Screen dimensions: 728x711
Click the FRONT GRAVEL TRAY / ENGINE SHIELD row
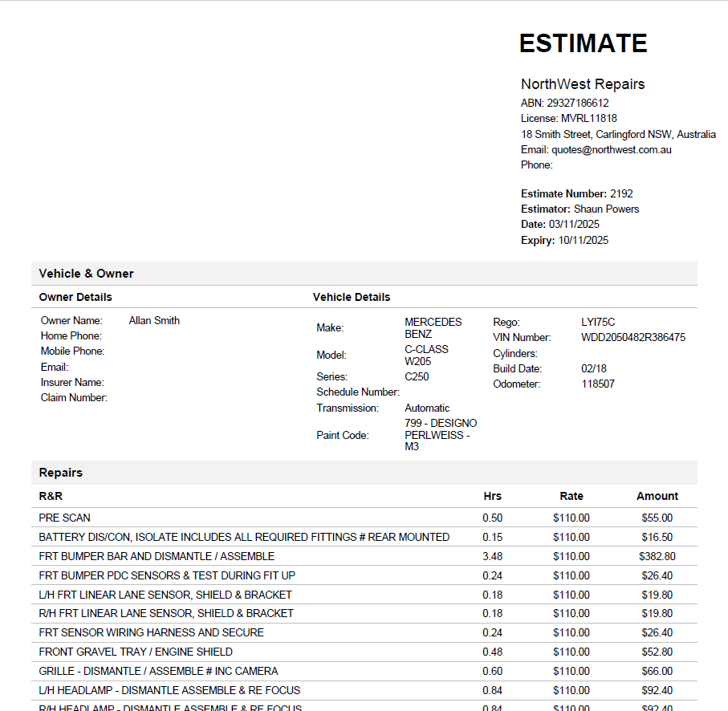tap(136, 652)
